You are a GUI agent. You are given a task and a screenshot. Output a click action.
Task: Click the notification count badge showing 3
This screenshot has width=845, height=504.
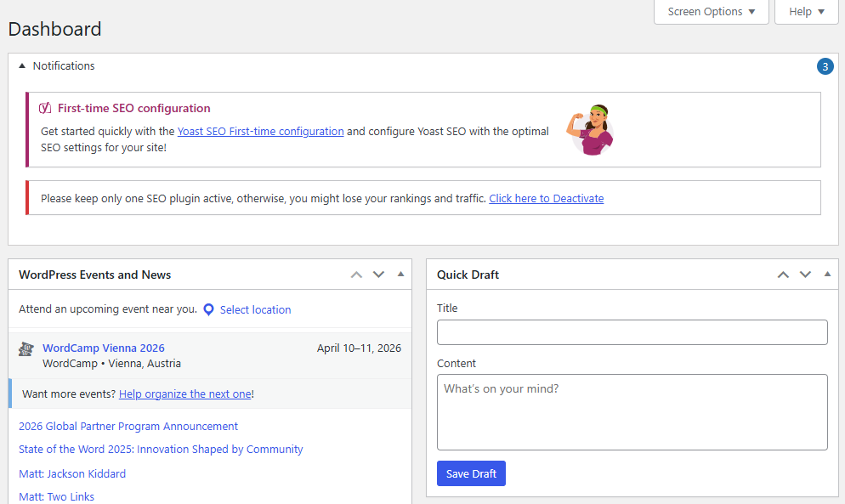tap(825, 65)
